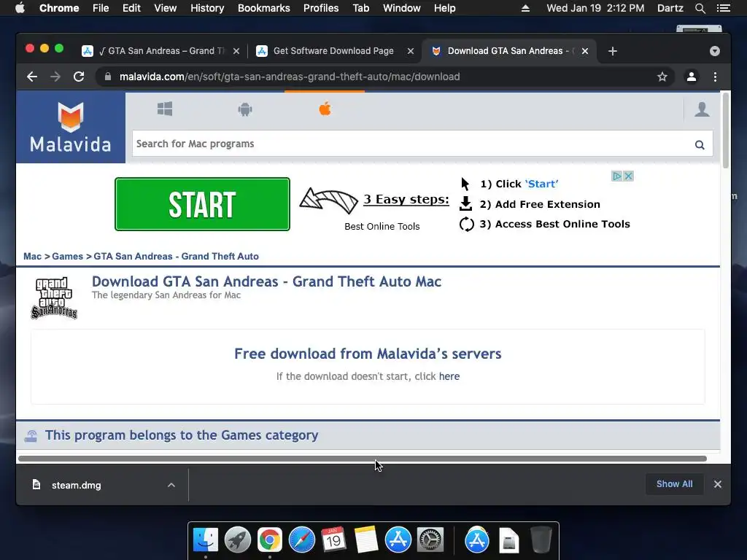Click the browser forward arrow
Image resolution: width=747 pixels, height=560 pixels.
(55, 77)
